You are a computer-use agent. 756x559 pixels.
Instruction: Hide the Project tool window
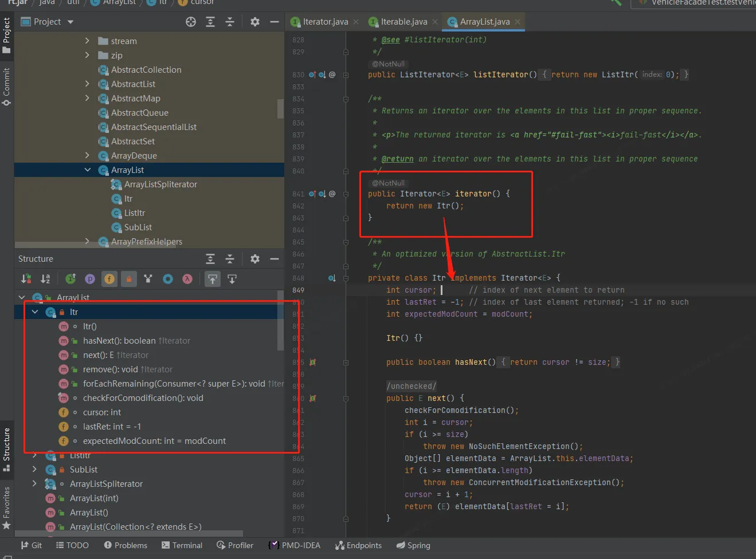point(275,22)
